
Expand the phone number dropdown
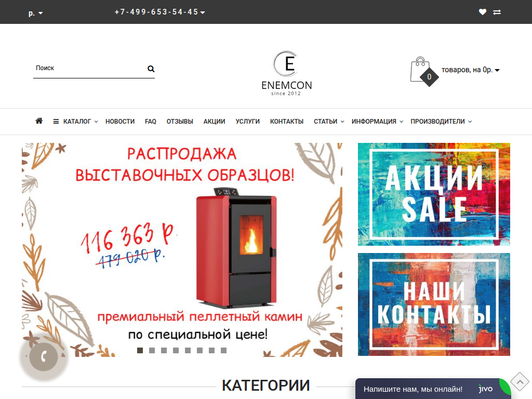click(x=159, y=12)
